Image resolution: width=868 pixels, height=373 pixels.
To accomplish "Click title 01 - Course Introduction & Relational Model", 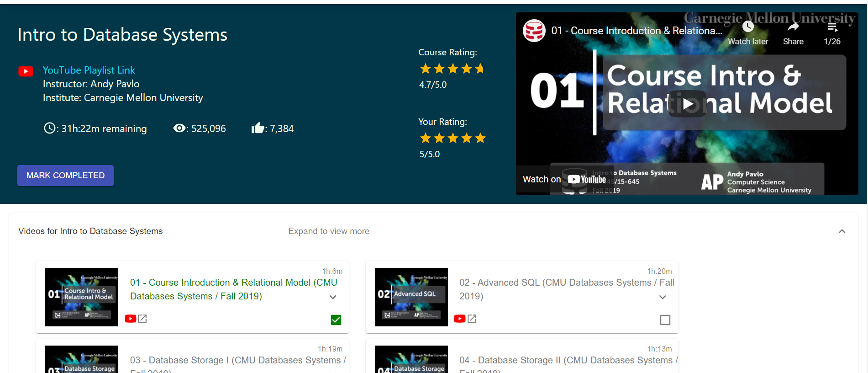I will (x=233, y=289).
